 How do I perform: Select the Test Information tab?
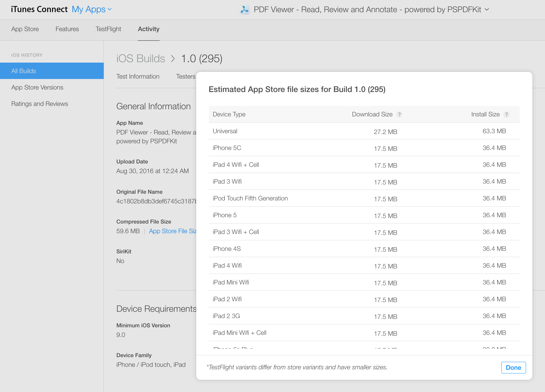138,76
